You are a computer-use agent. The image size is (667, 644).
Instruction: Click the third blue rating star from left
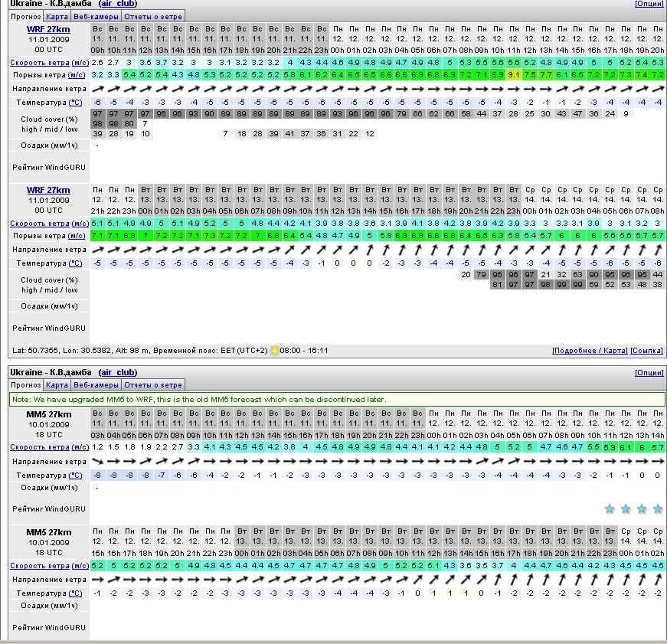[642, 509]
